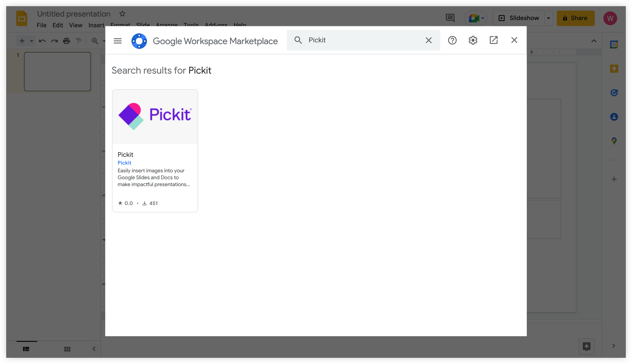Open the Marketplace hamburger menu
The width and height of the screenshot is (632, 364).
(x=117, y=41)
